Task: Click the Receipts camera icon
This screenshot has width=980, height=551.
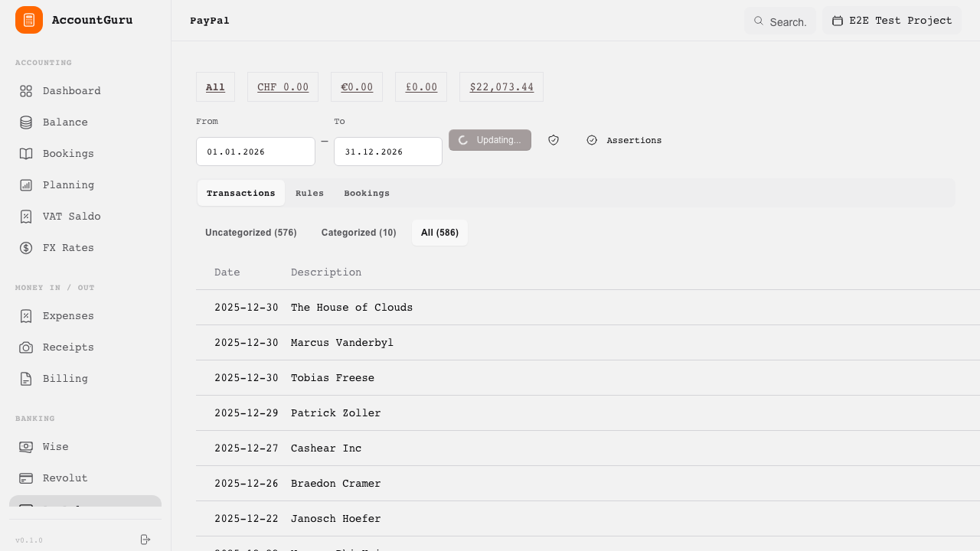Action: click(x=26, y=347)
